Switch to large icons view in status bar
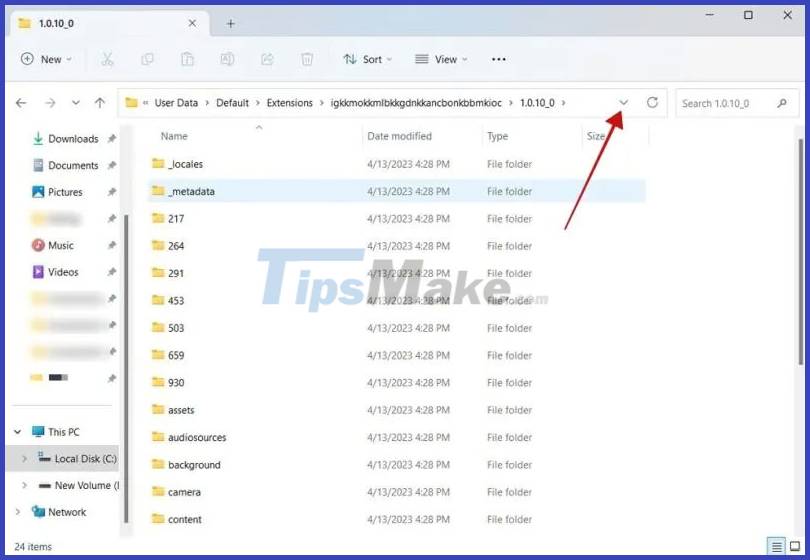Image resolution: width=810 pixels, height=560 pixels. point(795,546)
